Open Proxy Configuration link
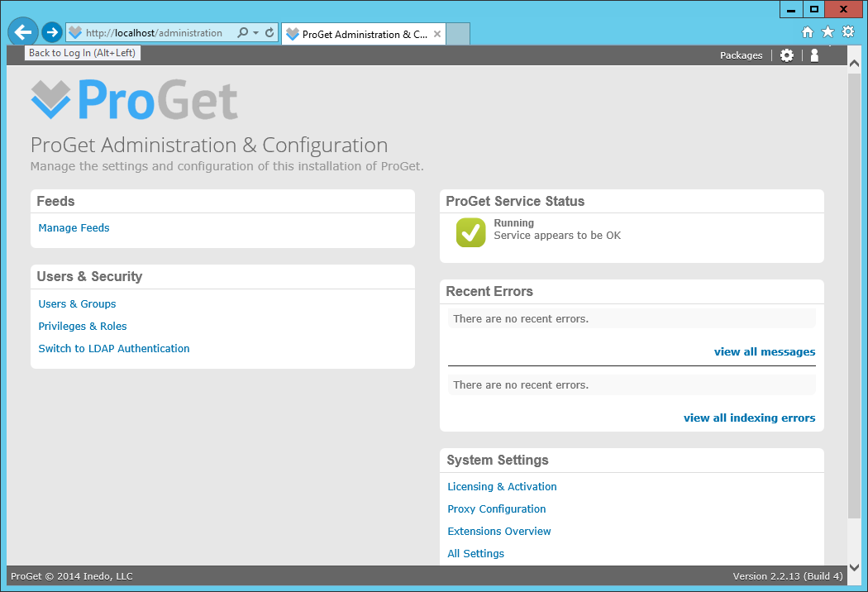868x592 pixels. click(x=497, y=509)
